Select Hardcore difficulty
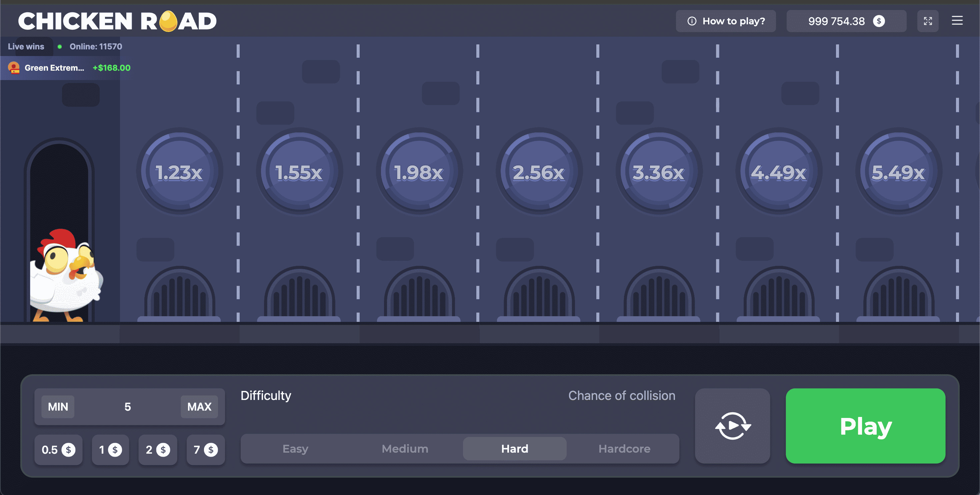Image resolution: width=980 pixels, height=495 pixels. point(624,449)
